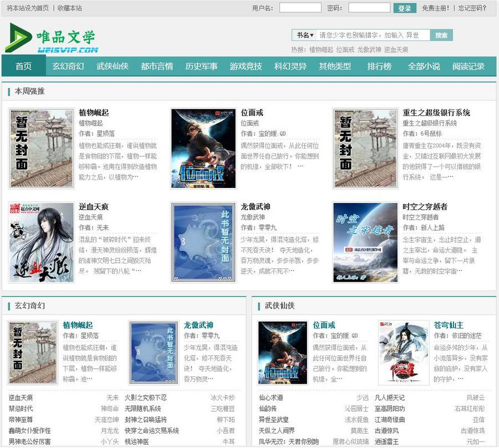This screenshot has width=499, height=448.
Task: Select the 都市言情 navigation item
Action: (156, 66)
